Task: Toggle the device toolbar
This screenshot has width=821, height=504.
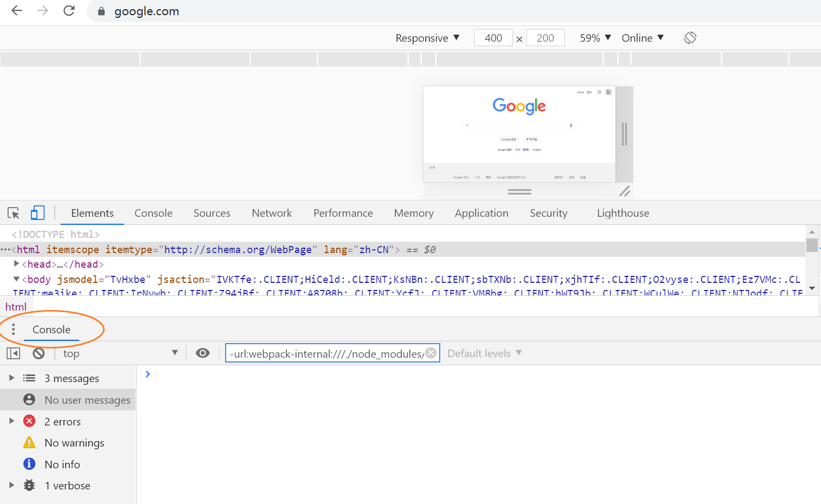Action: 37,213
